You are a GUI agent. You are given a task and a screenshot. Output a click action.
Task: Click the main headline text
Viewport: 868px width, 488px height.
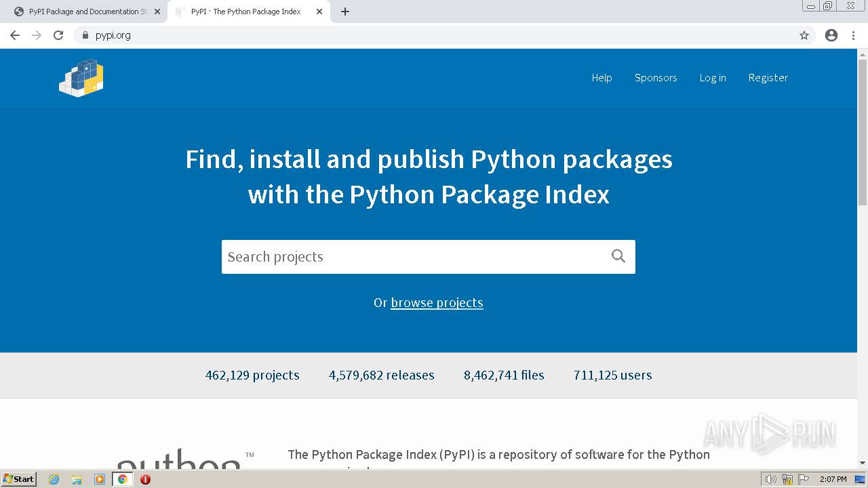coord(429,176)
